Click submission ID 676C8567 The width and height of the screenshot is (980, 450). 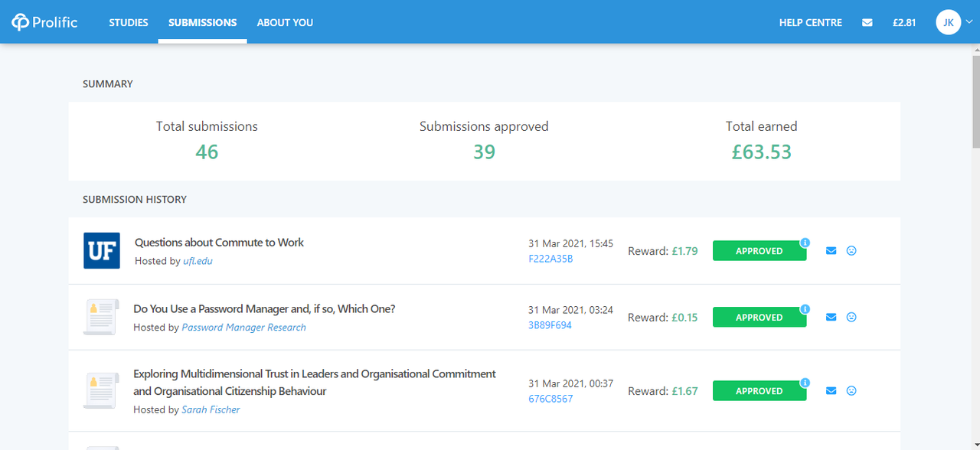click(550, 399)
